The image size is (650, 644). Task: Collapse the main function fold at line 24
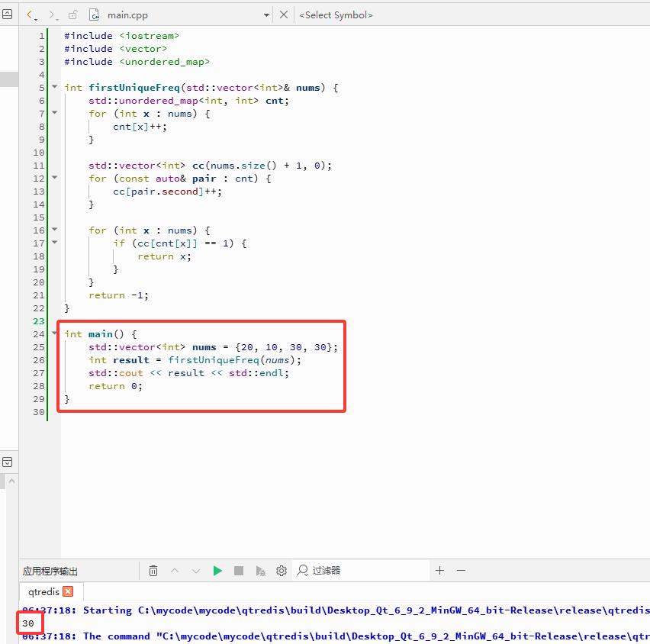54,333
